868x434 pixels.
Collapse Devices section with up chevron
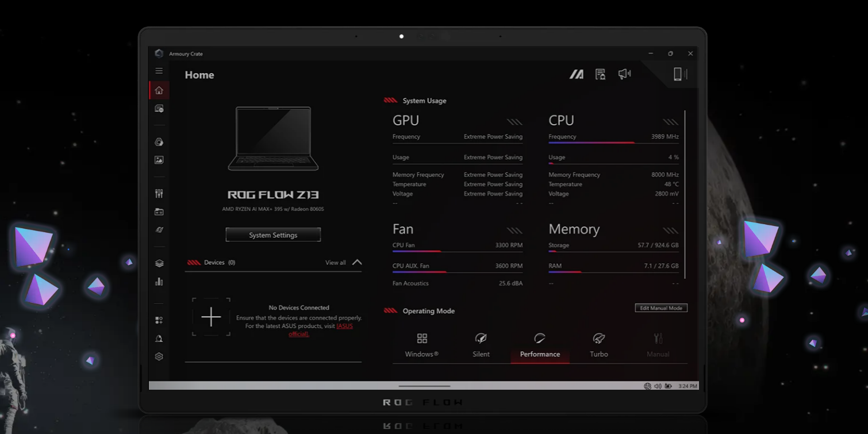[357, 262]
